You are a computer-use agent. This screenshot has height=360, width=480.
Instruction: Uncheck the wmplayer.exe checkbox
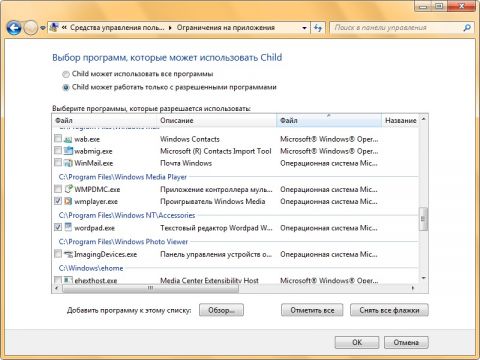click(x=58, y=201)
